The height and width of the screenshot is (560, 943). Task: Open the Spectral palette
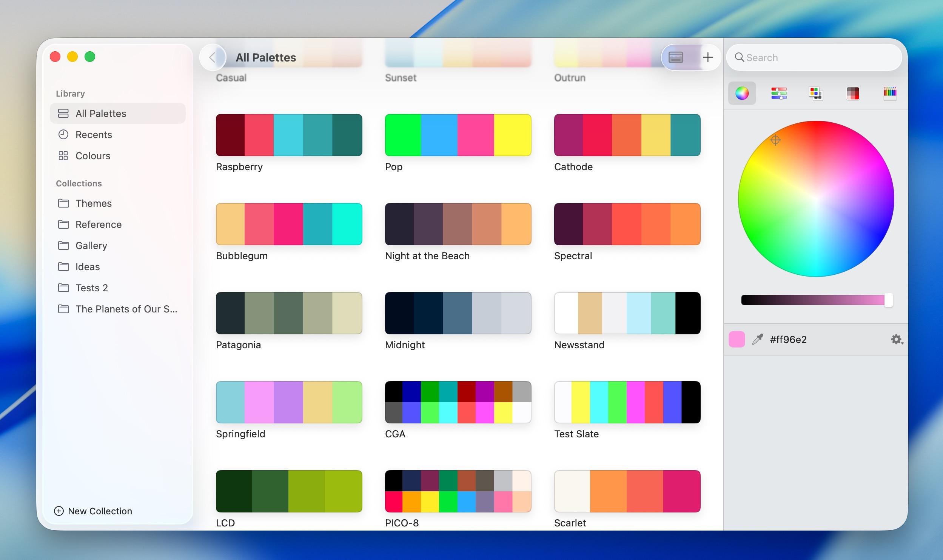click(x=627, y=224)
